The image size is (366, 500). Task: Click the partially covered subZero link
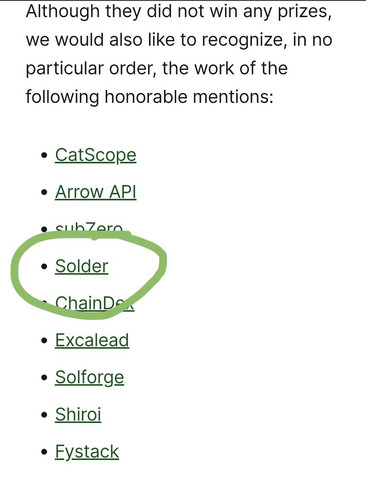[x=89, y=228]
